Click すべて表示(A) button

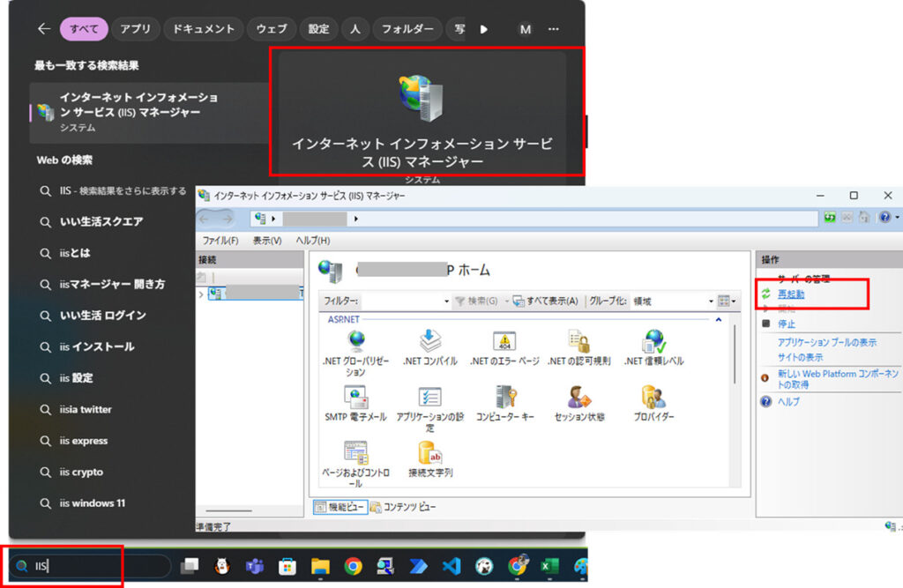point(545,301)
